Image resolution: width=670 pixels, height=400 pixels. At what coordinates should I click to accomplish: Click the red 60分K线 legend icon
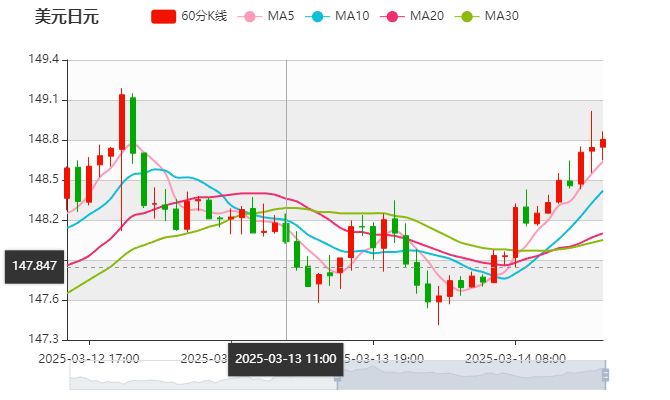pyautogui.click(x=163, y=16)
